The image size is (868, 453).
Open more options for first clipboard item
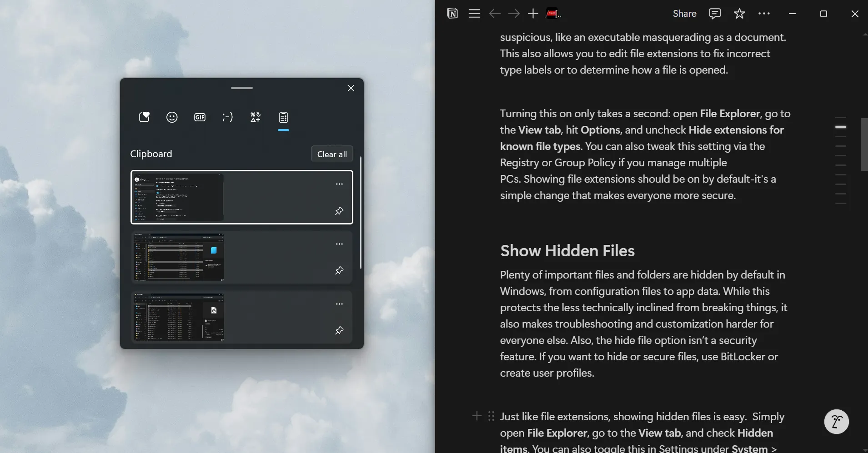click(x=339, y=184)
